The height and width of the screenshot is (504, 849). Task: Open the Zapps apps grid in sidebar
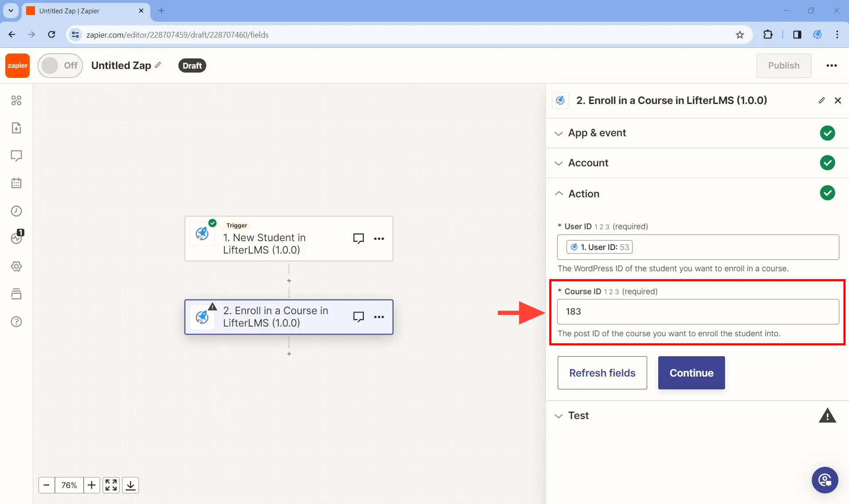(16, 100)
